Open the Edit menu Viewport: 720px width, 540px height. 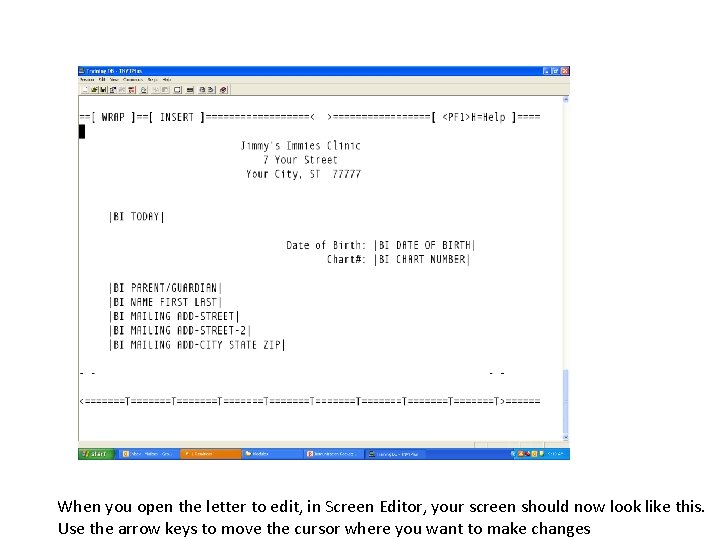pyautogui.click(x=102, y=79)
